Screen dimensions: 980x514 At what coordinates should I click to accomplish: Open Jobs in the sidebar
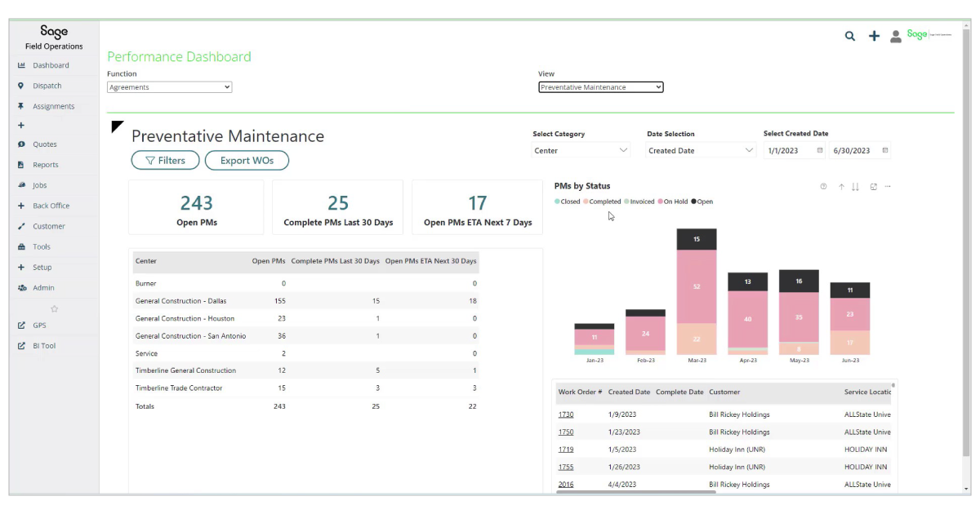[40, 185]
